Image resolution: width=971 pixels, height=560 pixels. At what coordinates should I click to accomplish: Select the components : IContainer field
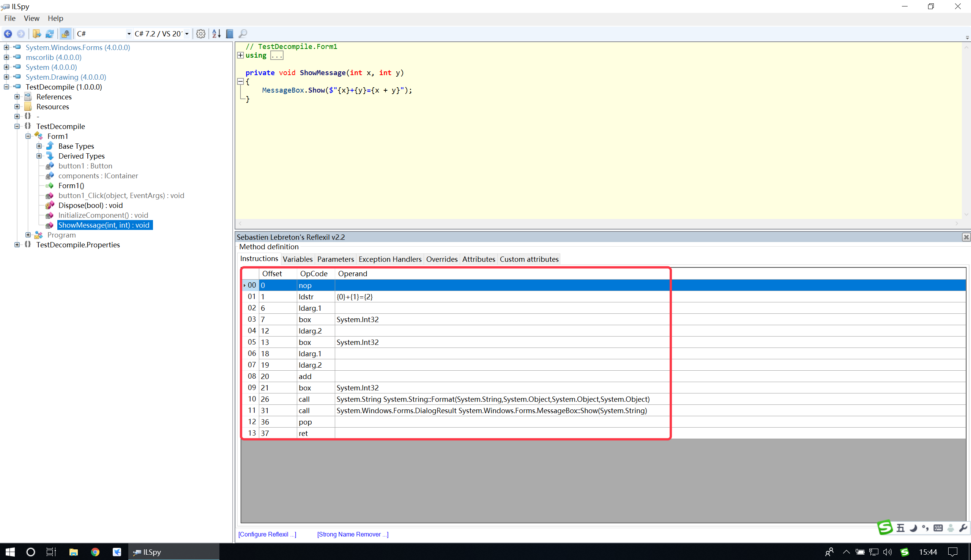[x=98, y=176]
